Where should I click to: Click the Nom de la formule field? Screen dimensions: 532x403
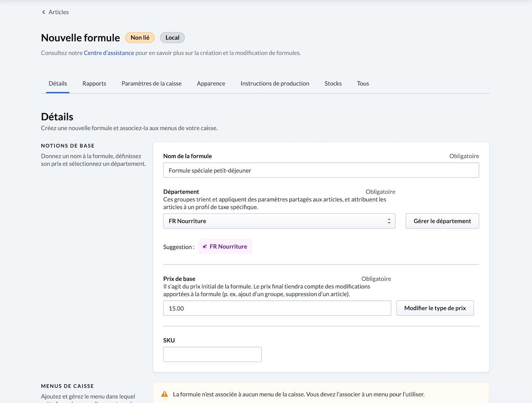[321, 170]
